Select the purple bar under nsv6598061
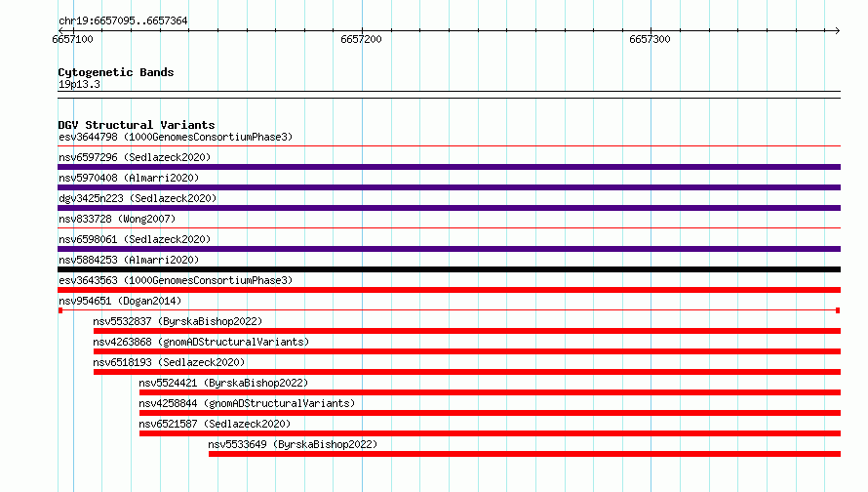 (449, 249)
